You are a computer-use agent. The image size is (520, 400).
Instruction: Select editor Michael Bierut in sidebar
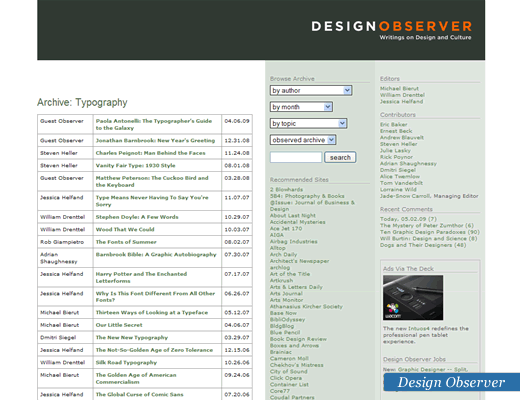click(399, 88)
